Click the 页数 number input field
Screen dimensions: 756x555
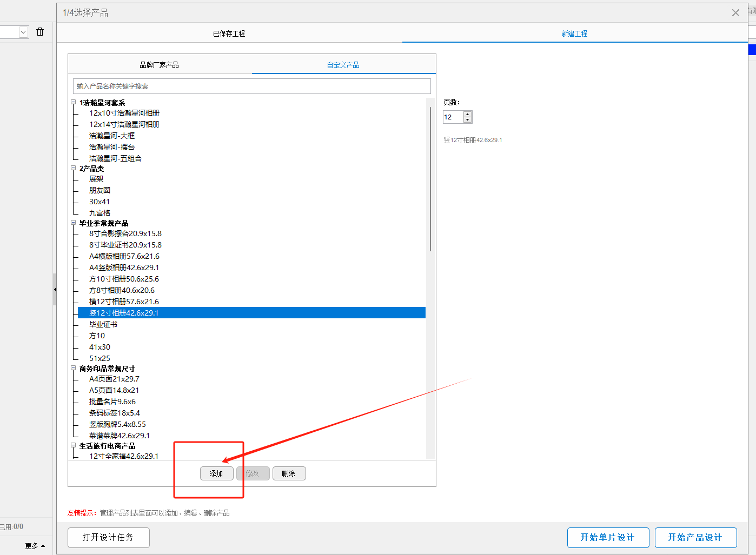[x=453, y=117]
